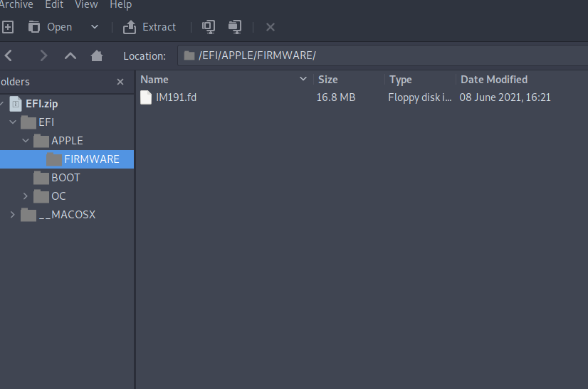Click the IM191.fd file icon

[146, 97]
